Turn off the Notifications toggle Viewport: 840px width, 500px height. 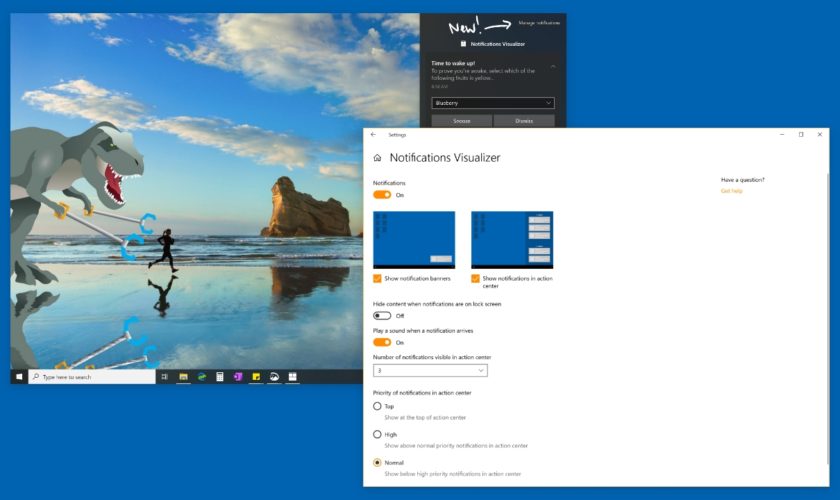pos(382,195)
